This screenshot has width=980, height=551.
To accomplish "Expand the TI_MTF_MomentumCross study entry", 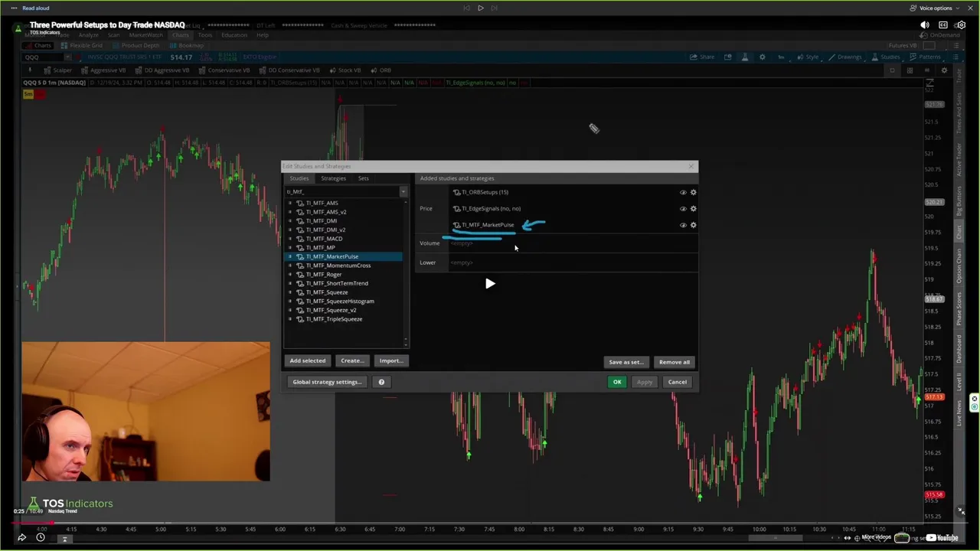I will tap(290, 266).
